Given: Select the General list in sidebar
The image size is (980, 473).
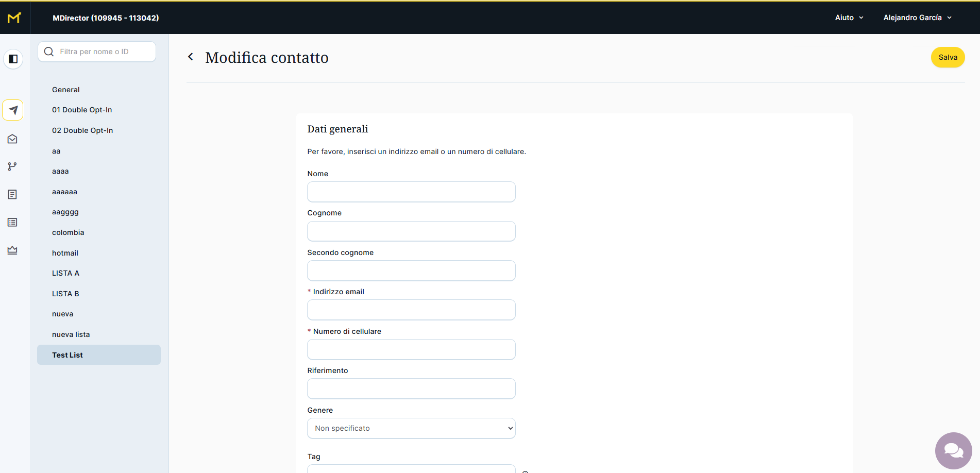Looking at the screenshot, I should (66, 90).
